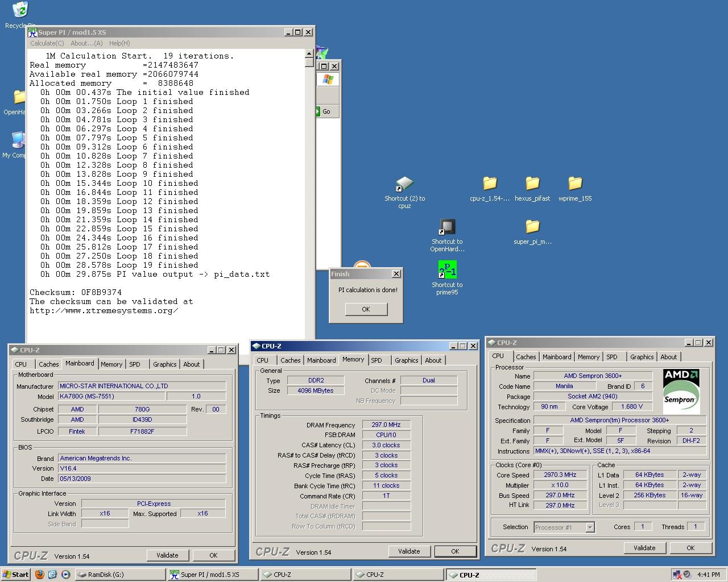The width and height of the screenshot is (728, 582).
Task: Open the My Computer desktop icon
Action: pyautogui.click(x=18, y=141)
